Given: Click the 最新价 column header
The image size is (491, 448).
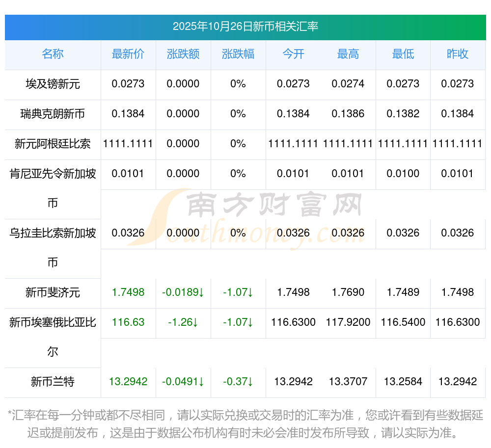Looking at the screenshot, I should click(x=128, y=54).
